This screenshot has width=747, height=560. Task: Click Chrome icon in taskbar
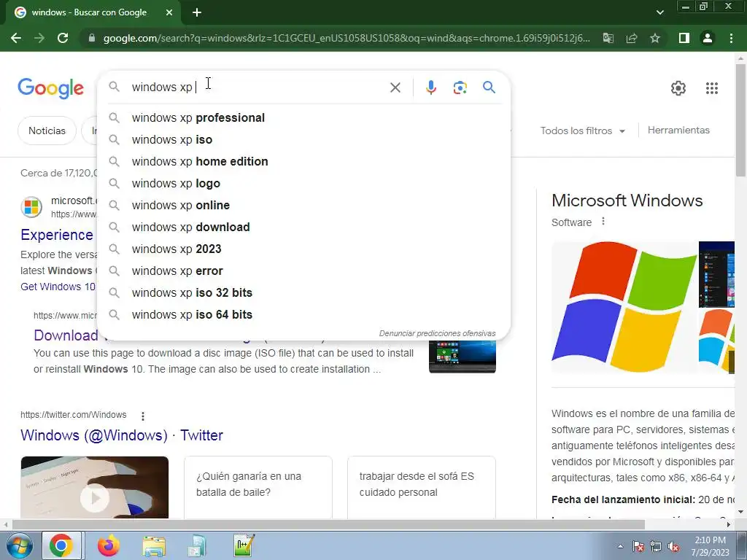pos(61,545)
